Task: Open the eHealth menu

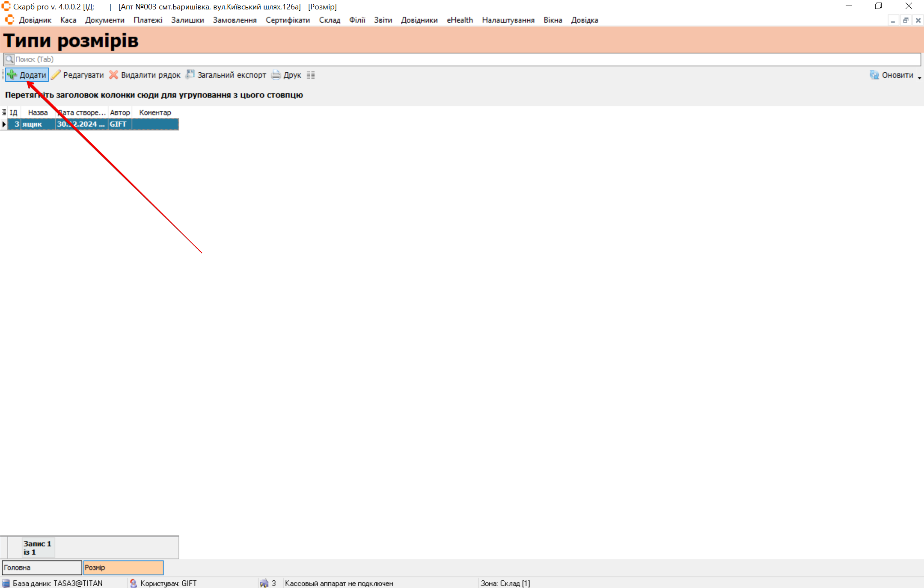Action: click(460, 20)
